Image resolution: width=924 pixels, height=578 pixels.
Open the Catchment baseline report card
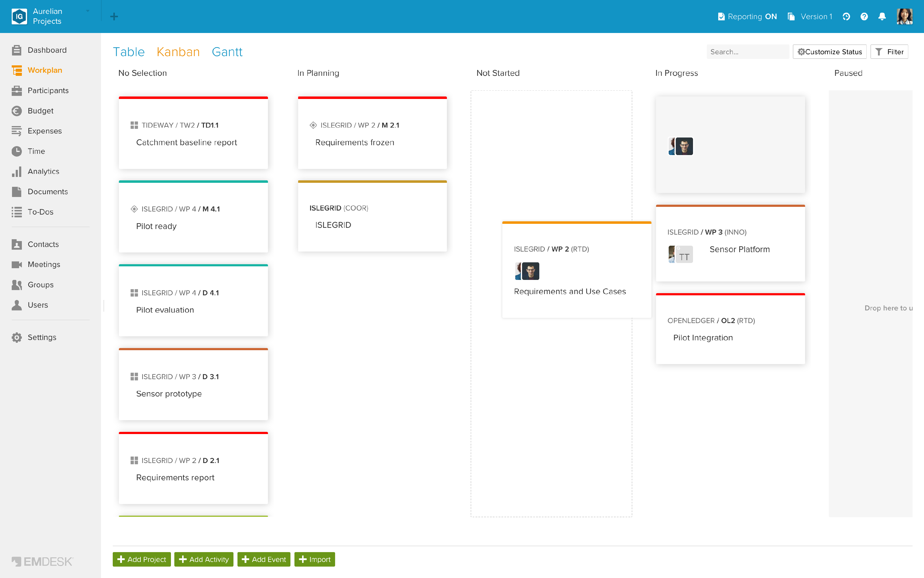tap(193, 133)
